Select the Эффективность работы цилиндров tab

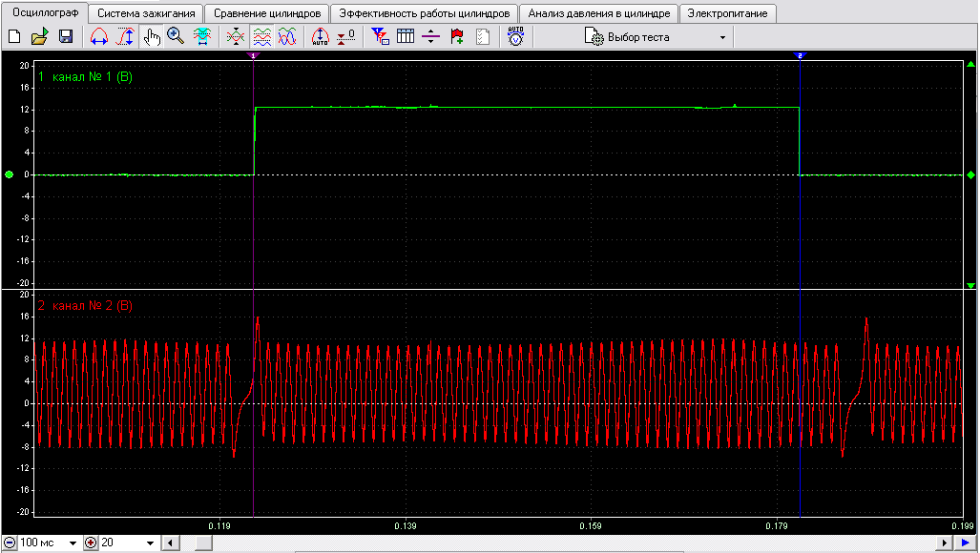(x=425, y=13)
